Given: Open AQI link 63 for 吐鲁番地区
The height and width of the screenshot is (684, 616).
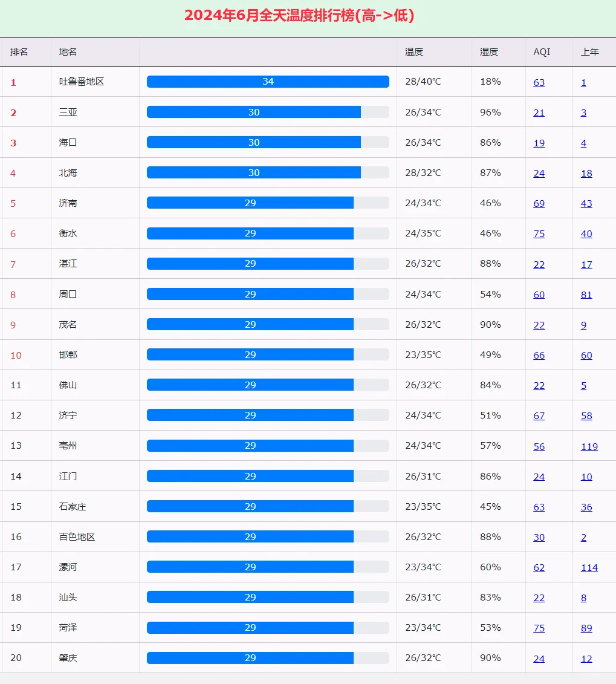Looking at the screenshot, I should pos(539,82).
